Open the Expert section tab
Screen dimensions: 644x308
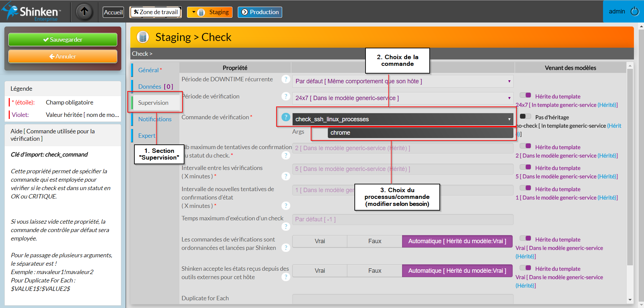147,136
